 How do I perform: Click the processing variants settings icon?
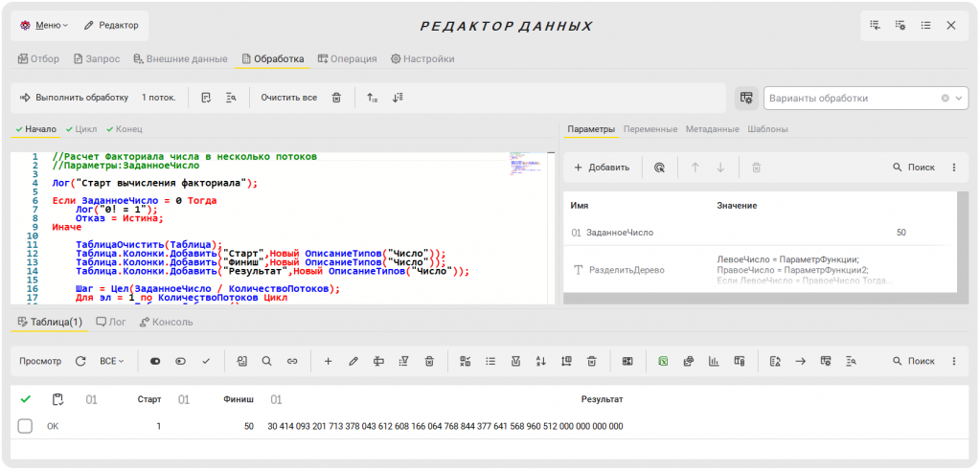tap(746, 98)
